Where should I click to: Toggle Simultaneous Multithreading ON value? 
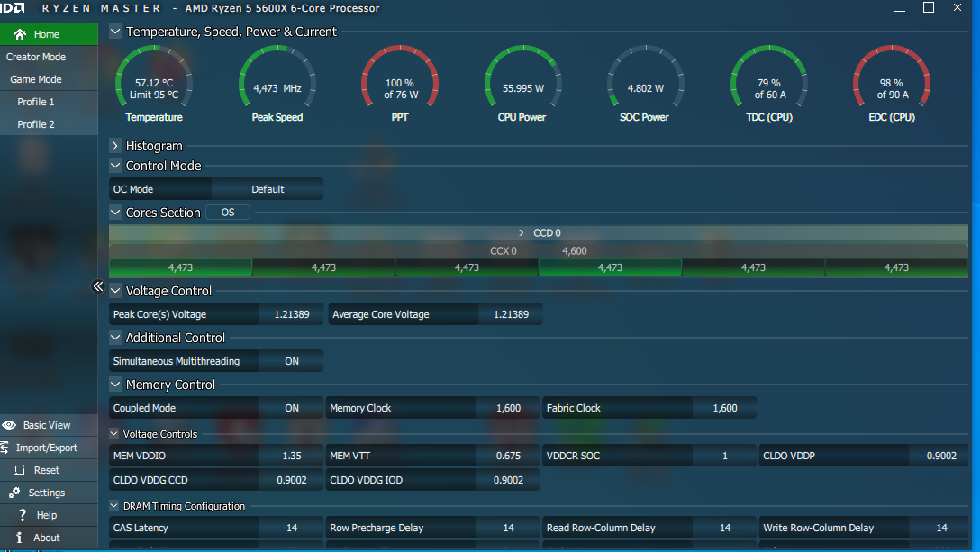click(x=291, y=361)
